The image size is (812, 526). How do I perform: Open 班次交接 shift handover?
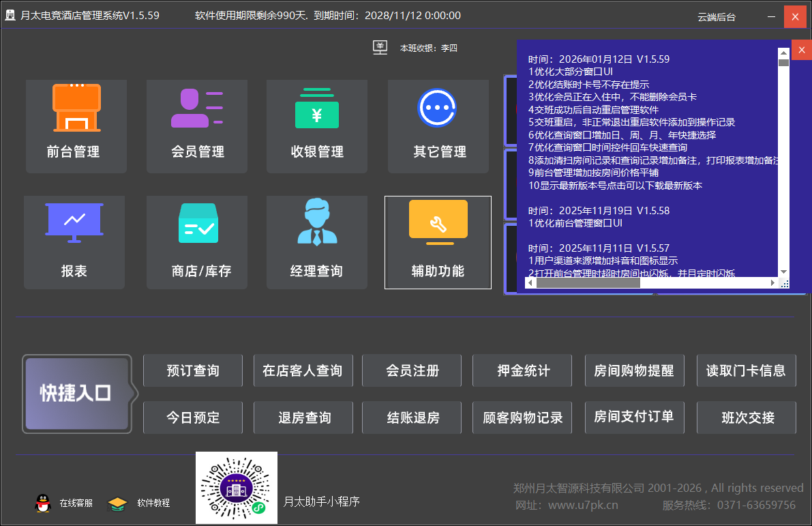747,418
